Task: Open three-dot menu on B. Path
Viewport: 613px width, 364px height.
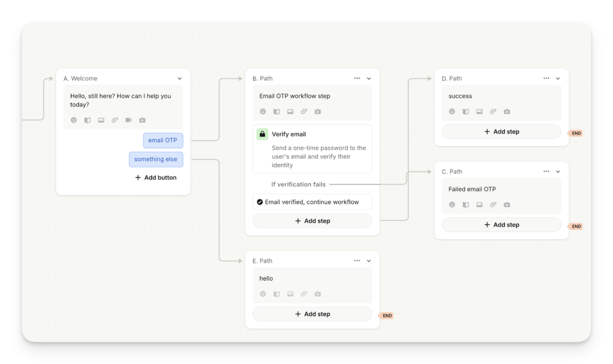Action: (x=357, y=78)
